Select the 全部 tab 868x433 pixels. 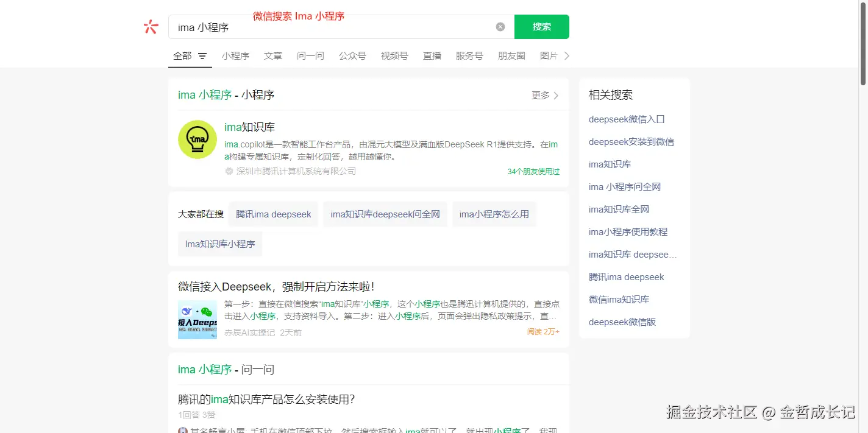click(182, 55)
